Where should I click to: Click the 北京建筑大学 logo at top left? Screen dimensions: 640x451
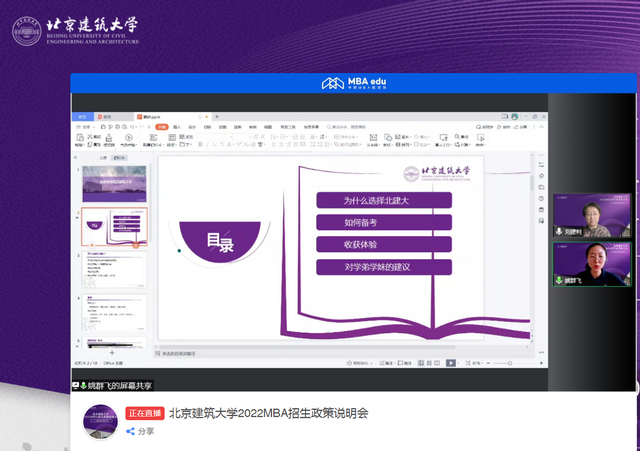click(x=76, y=31)
